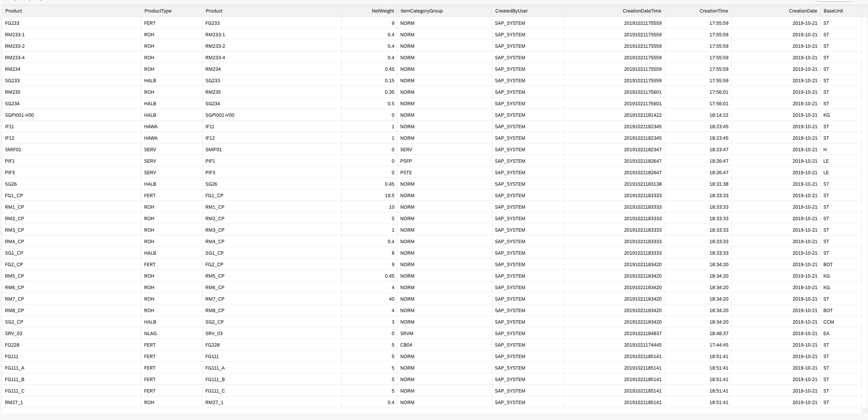The image size is (868, 420).
Task: Select the SERV item category cell for SMIF01
Action: (x=406, y=149)
